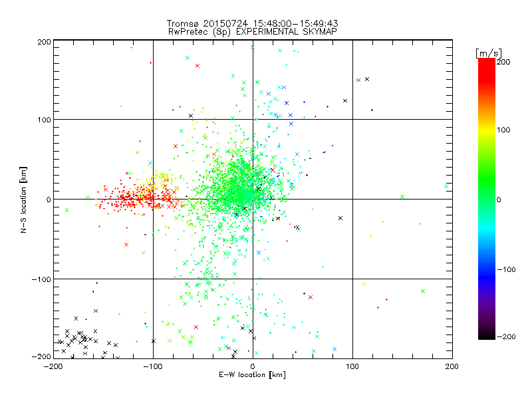Click the x-axis '200' tick label

pos(452,366)
